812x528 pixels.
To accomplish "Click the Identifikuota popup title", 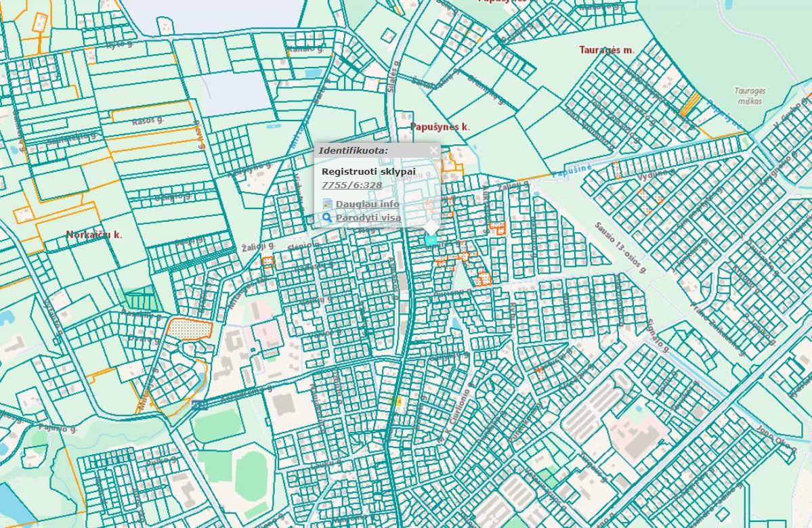I will (353, 151).
